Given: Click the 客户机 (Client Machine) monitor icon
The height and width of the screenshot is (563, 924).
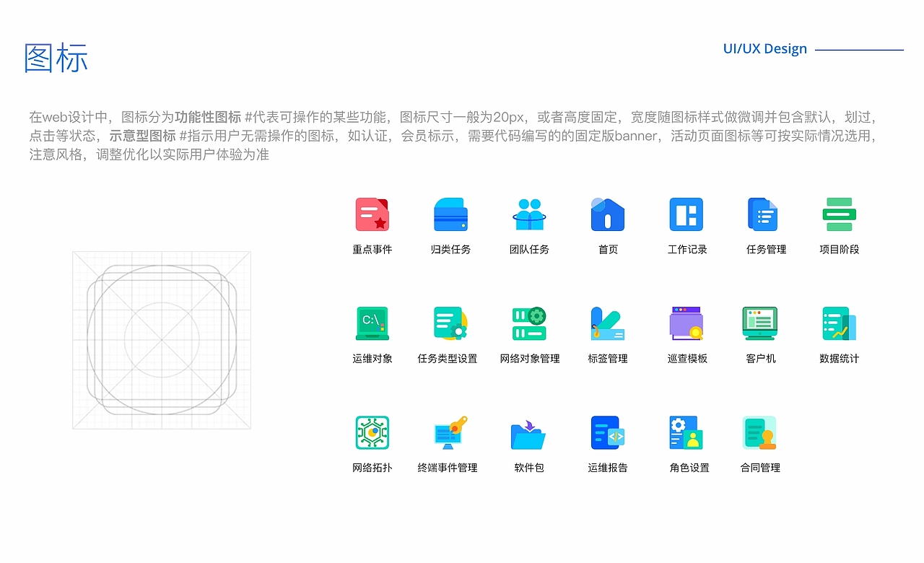Looking at the screenshot, I should [762, 323].
